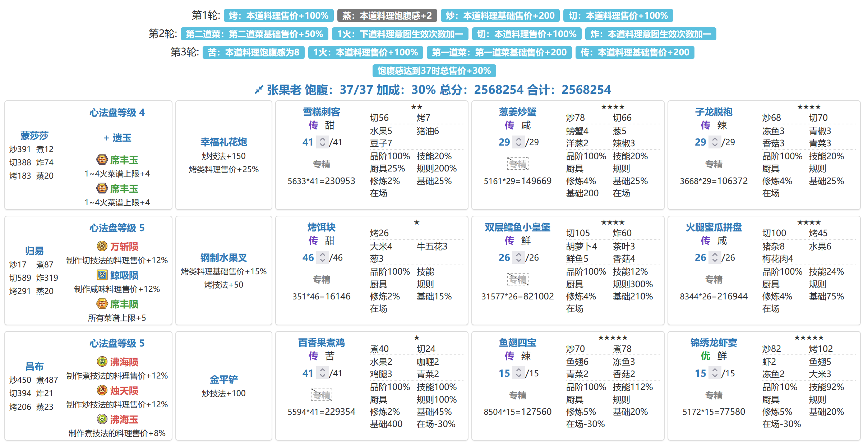This screenshot has width=868, height=445.
Task: Click total 5633*41=230953
Action: click(x=322, y=181)
